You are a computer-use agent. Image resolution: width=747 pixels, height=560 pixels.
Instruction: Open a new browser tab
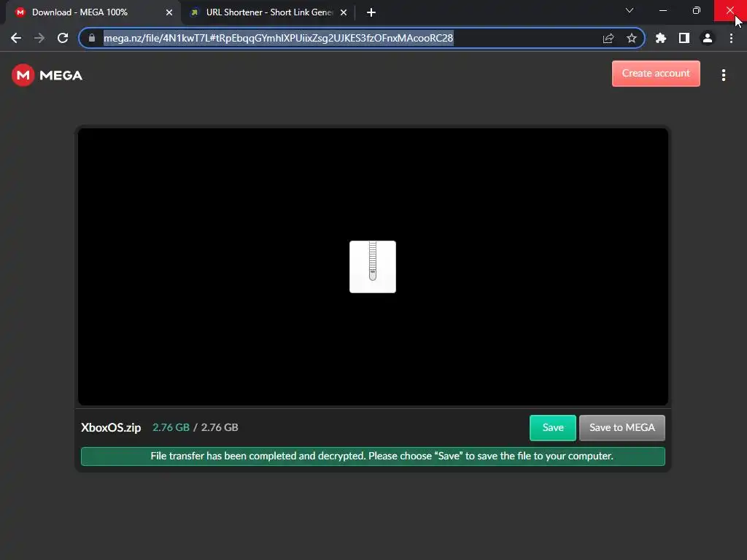(x=371, y=12)
